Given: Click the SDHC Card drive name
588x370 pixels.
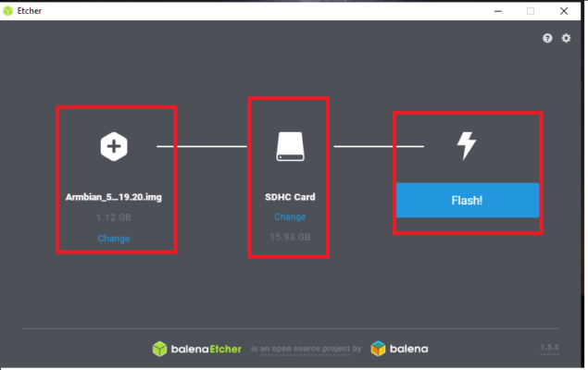Looking at the screenshot, I should click(290, 197).
